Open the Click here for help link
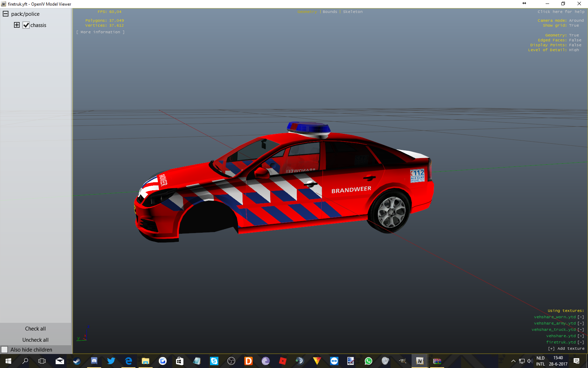Image resolution: width=588 pixels, height=368 pixels. click(561, 12)
